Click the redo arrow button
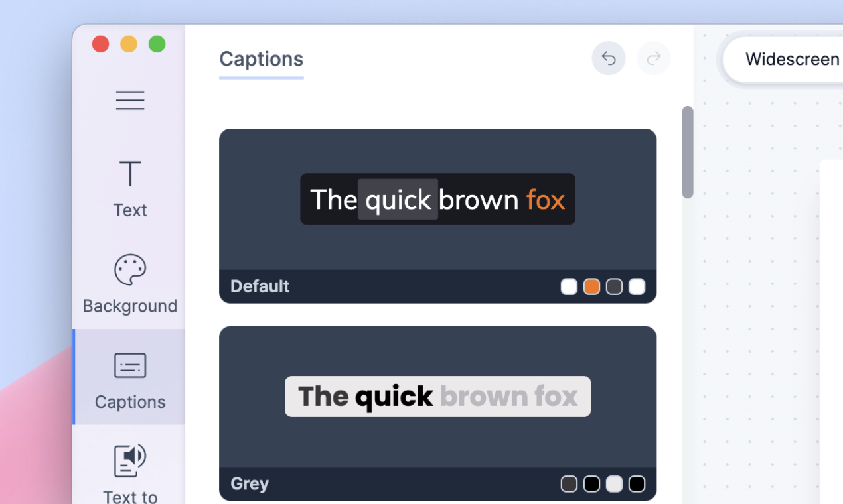The image size is (843, 504). coord(654,58)
